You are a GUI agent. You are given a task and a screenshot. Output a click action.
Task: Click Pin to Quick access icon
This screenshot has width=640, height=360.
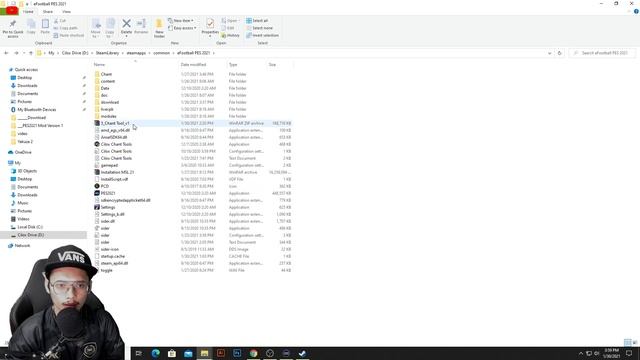point(13,23)
